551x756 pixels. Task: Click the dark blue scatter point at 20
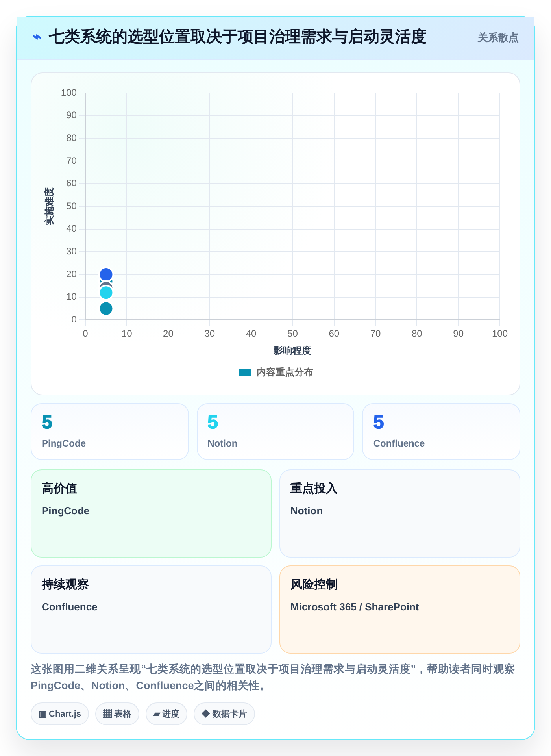tap(106, 274)
